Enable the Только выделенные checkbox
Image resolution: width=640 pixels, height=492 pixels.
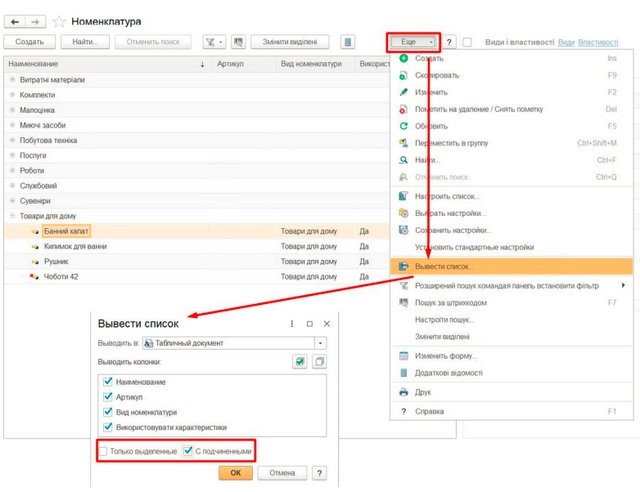coord(104,451)
